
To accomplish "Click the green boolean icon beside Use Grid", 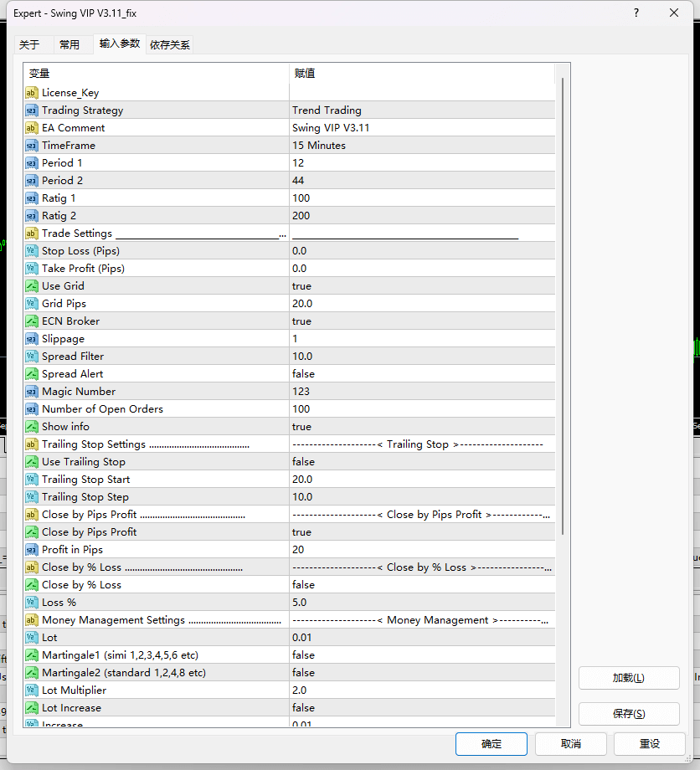I will tap(33, 285).
